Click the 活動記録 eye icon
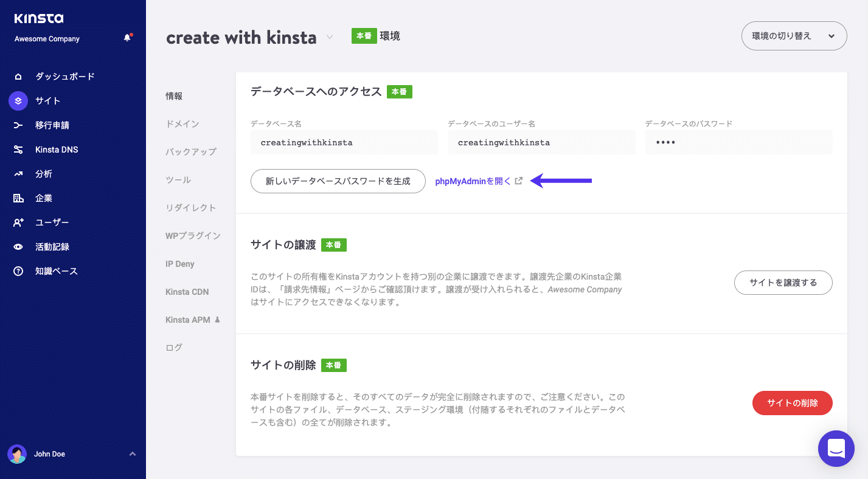 (18, 246)
